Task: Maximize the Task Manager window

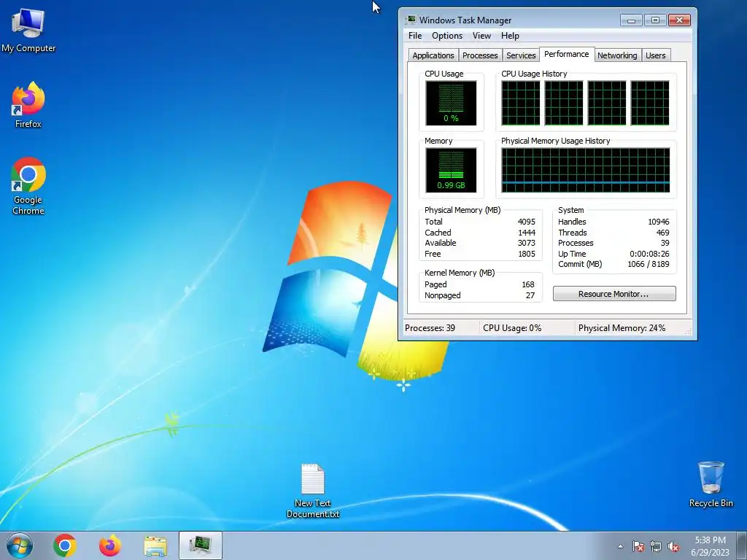Action: coord(655,20)
